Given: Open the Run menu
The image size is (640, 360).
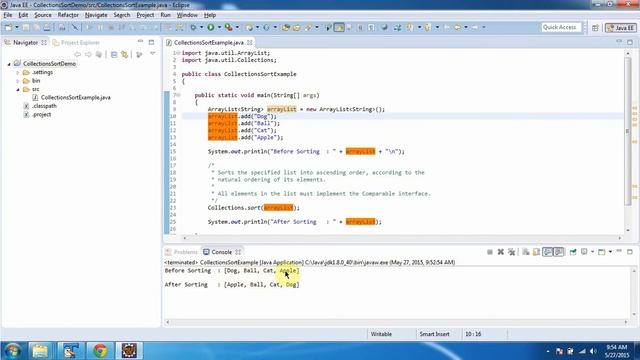Looking at the screenshot, I should 165,15.
